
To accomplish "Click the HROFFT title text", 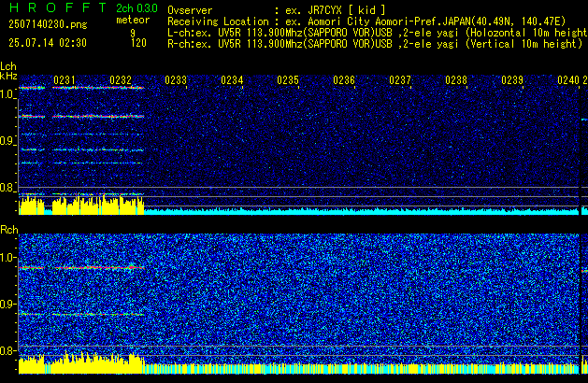I will coord(58,7).
